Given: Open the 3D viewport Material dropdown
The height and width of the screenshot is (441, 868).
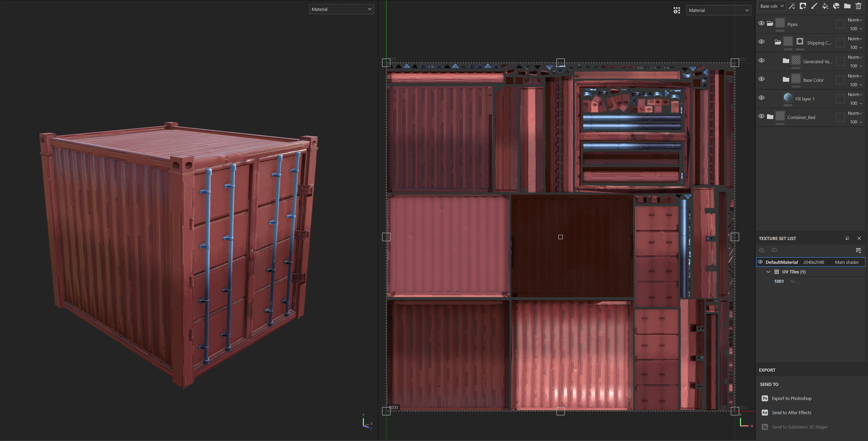Looking at the screenshot, I should pos(341,9).
